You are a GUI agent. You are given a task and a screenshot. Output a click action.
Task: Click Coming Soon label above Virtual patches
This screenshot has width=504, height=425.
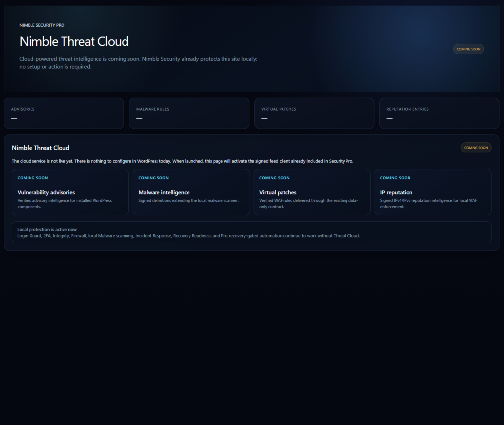pyautogui.click(x=274, y=178)
